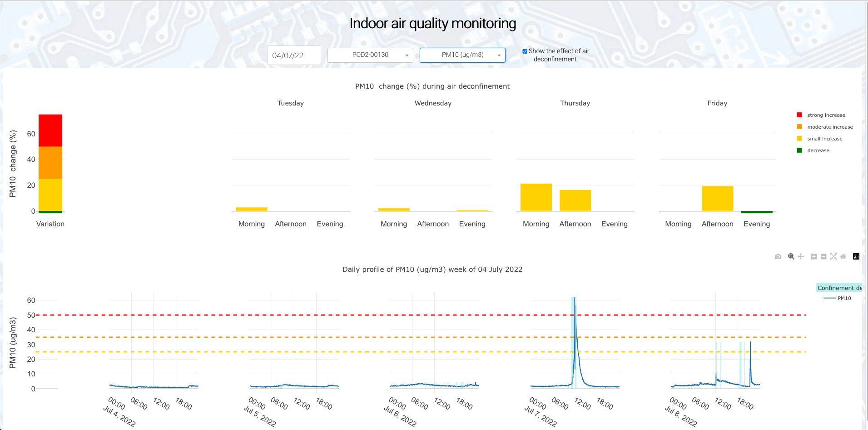The height and width of the screenshot is (430, 868).
Task: Click the Thursday PM10 spike peak on the line chart
Action: (x=574, y=298)
